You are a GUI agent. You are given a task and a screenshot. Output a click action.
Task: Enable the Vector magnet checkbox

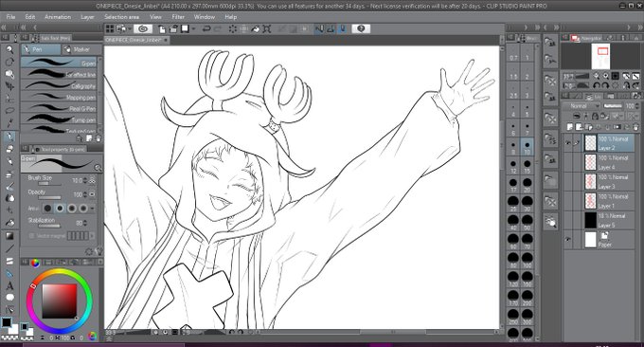(x=31, y=235)
